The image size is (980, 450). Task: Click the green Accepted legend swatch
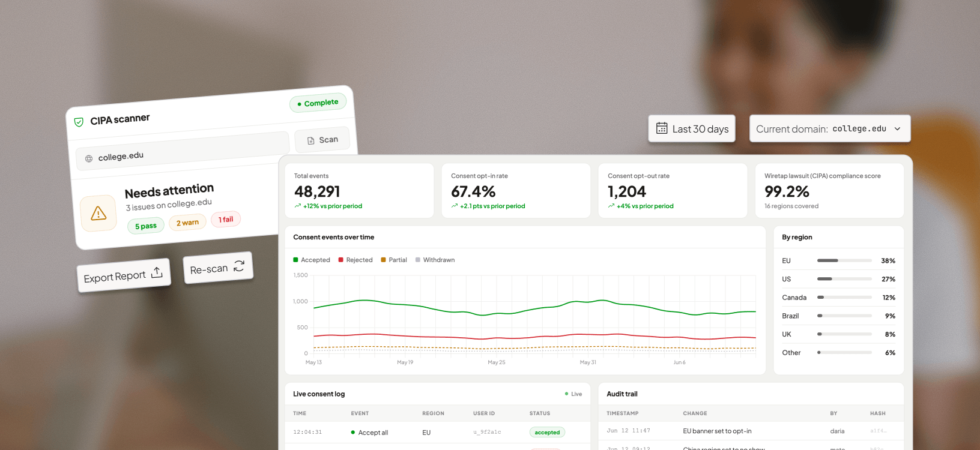point(295,260)
